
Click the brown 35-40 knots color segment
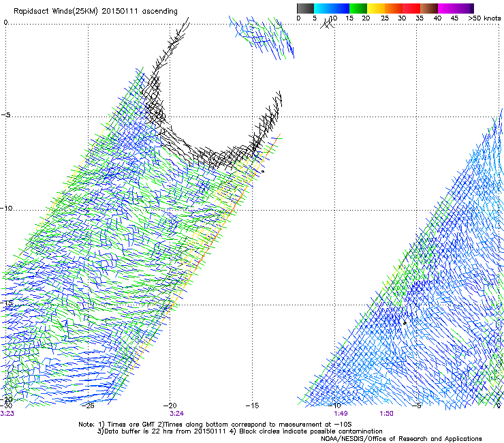click(x=429, y=8)
